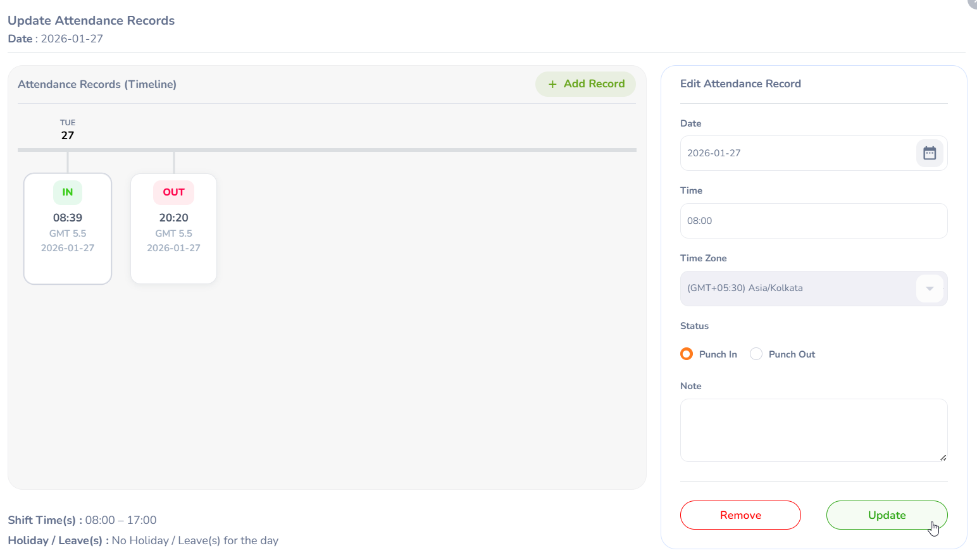Click the Note textarea resize handle
Viewport: 977px width, 560px height.
(x=943, y=457)
